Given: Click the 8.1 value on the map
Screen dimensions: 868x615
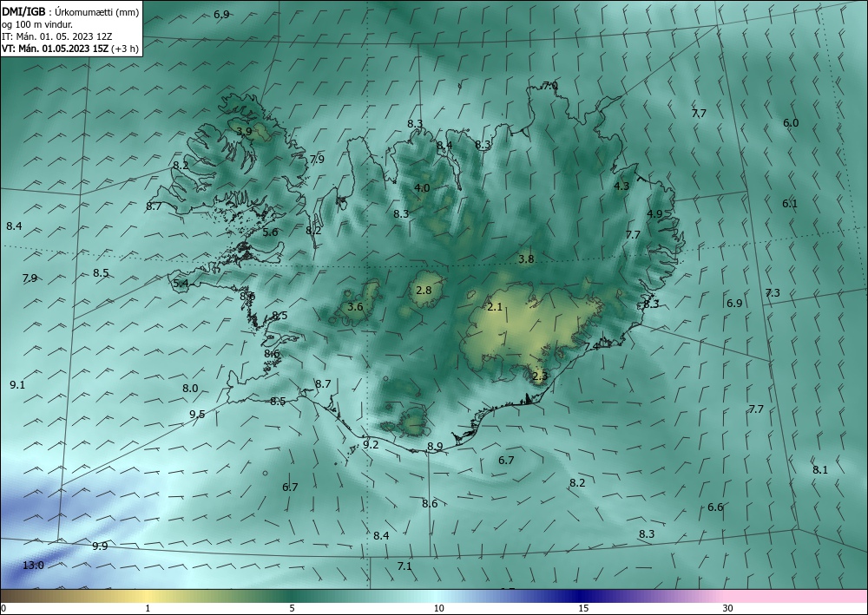Looking at the screenshot, I should 820,470.
